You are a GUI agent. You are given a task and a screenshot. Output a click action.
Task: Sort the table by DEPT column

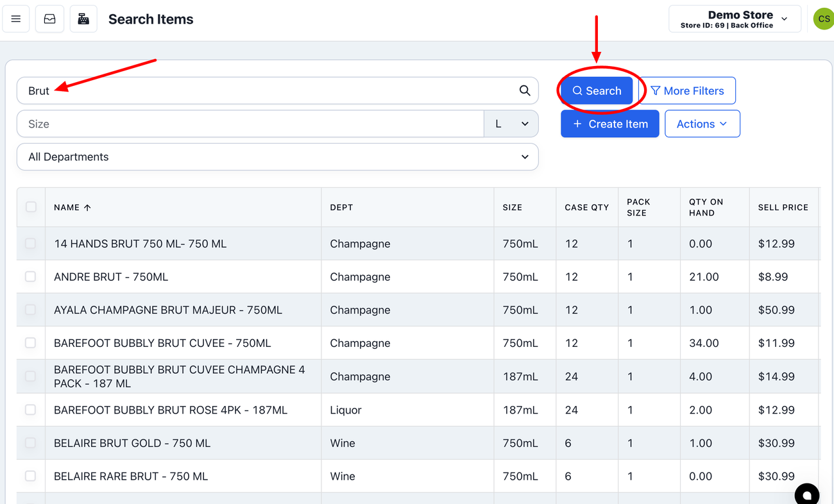[341, 208]
